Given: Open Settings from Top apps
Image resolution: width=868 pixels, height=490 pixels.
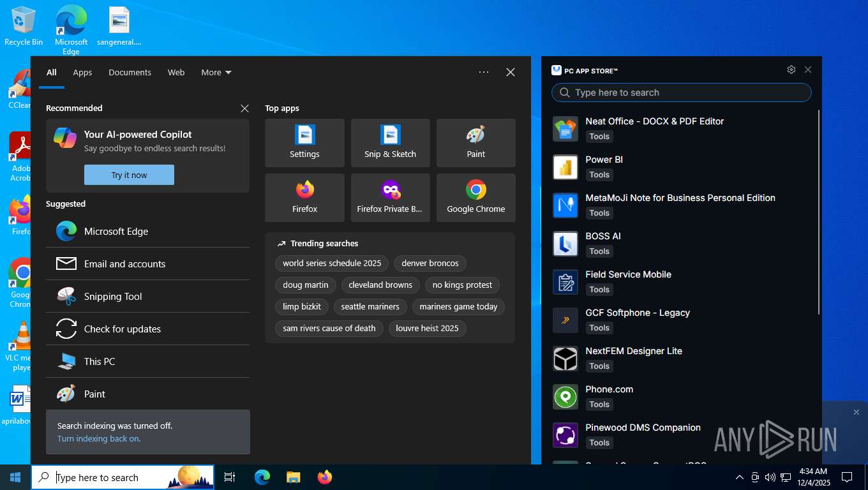Looking at the screenshot, I should (304, 143).
